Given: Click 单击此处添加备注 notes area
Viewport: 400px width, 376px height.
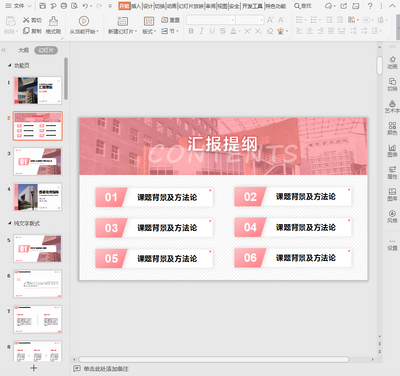Looking at the screenshot, I should (x=106, y=369).
